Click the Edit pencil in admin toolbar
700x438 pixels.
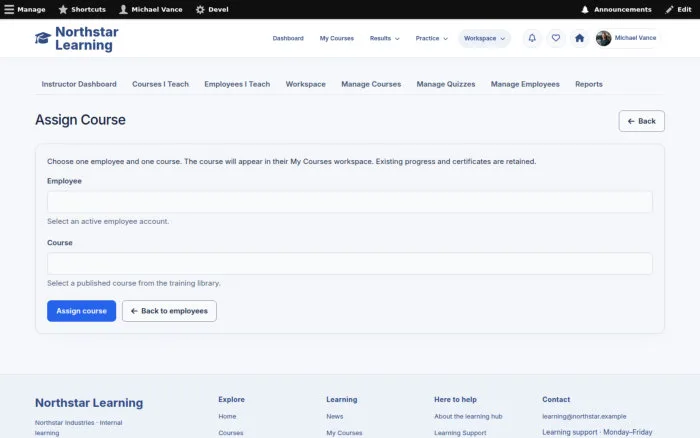click(x=678, y=9)
